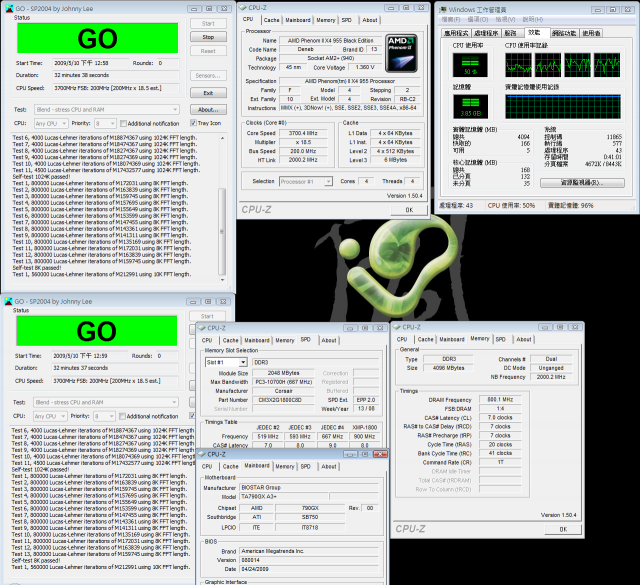
Task: Click OK in CPU-Z processor window
Action: pos(409,210)
